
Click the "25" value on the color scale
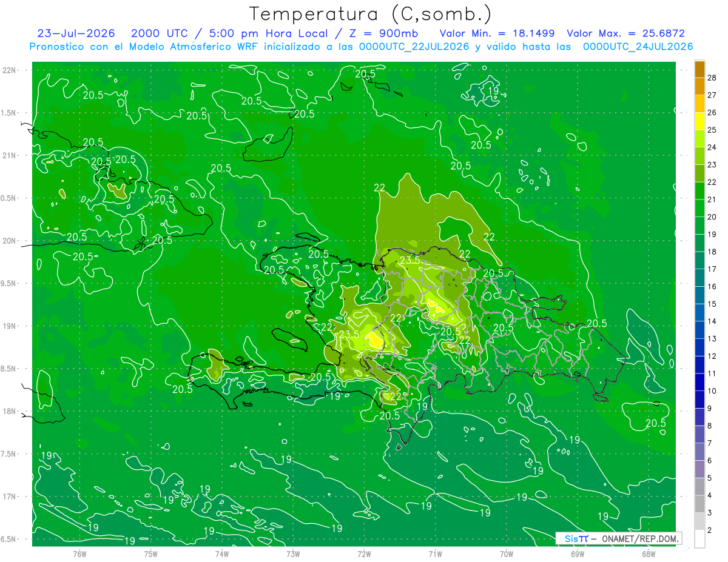click(712, 130)
